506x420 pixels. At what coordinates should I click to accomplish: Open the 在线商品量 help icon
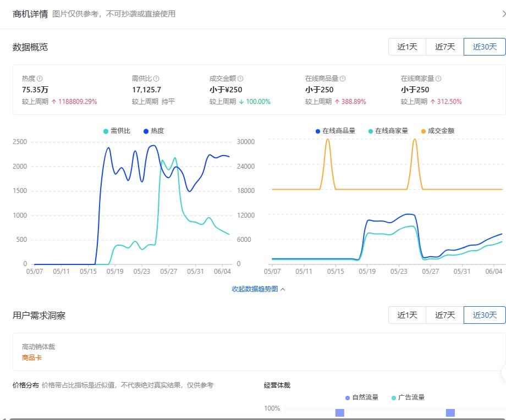pos(342,79)
